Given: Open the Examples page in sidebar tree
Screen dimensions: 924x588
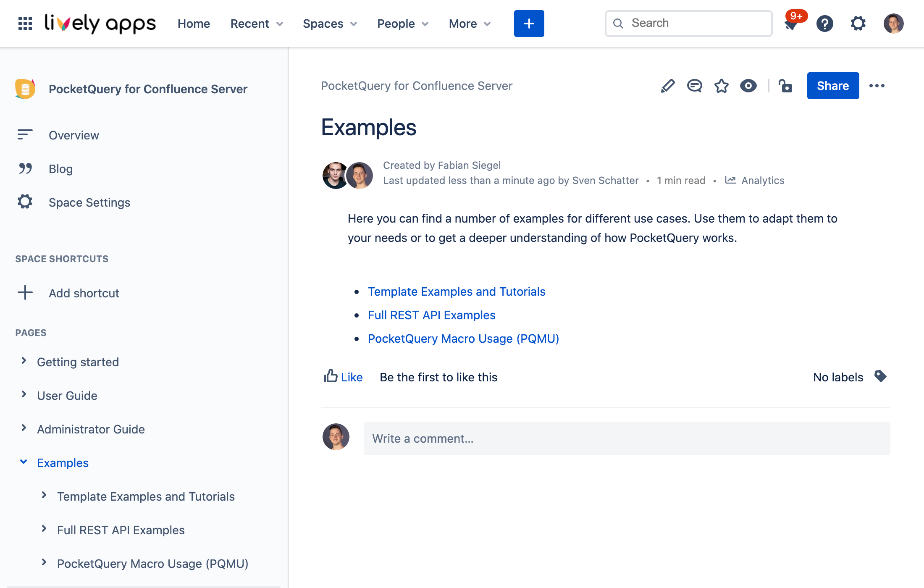Looking at the screenshot, I should point(63,463).
